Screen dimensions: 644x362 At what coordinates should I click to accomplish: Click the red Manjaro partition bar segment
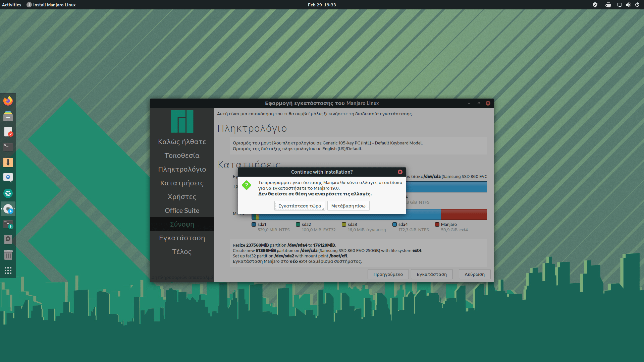pos(464,215)
